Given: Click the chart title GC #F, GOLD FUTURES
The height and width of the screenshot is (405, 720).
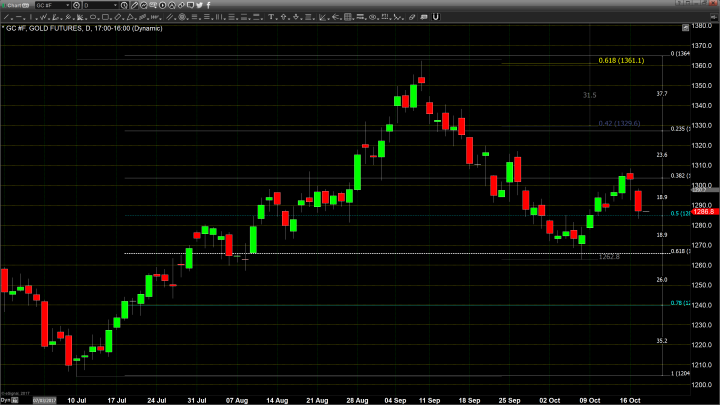Looking at the screenshot, I should point(43,28).
